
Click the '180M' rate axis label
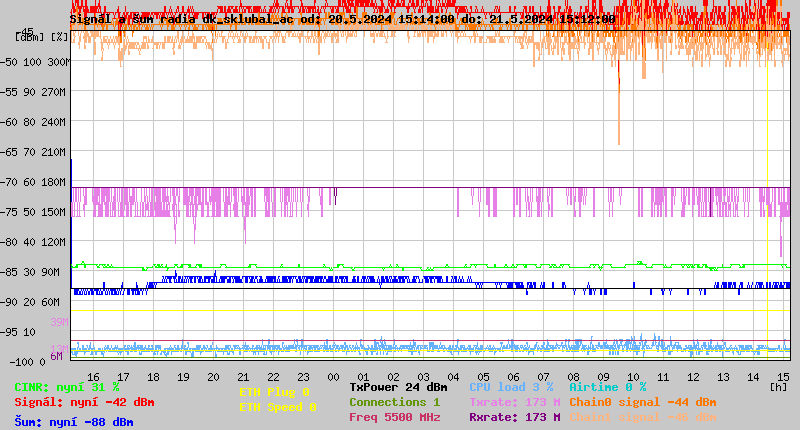[53, 182]
